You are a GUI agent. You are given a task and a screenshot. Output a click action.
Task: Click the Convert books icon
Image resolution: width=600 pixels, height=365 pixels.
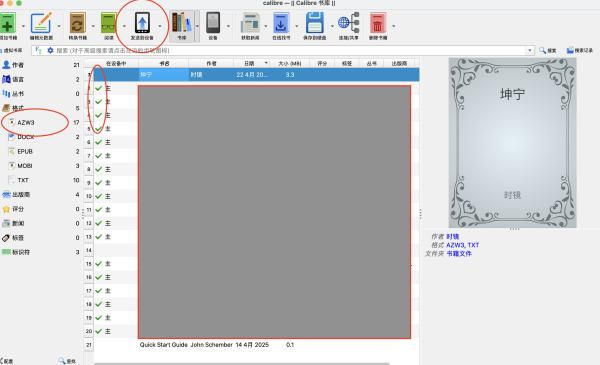coord(77,23)
